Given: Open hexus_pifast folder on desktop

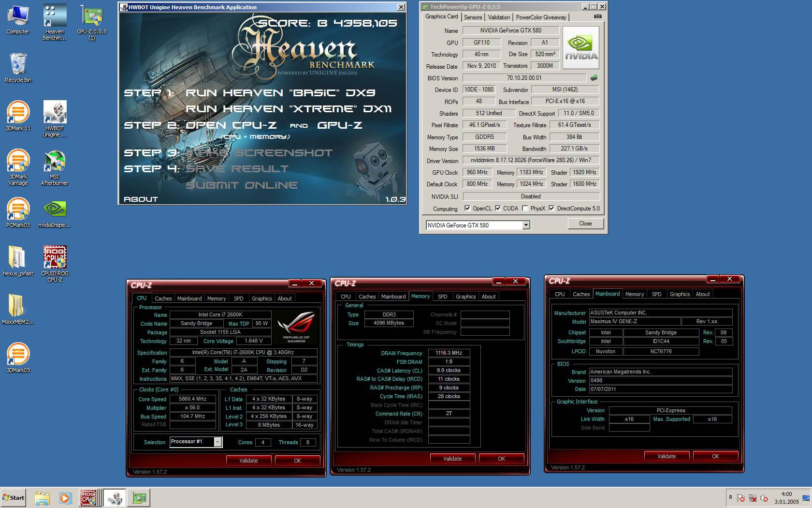Looking at the screenshot, I should pos(18,261).
